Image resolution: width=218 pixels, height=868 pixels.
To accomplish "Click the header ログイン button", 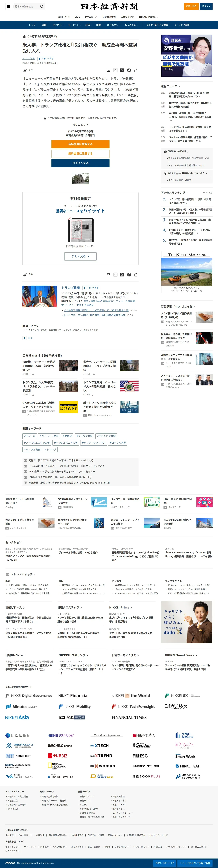I will [206, 6].
